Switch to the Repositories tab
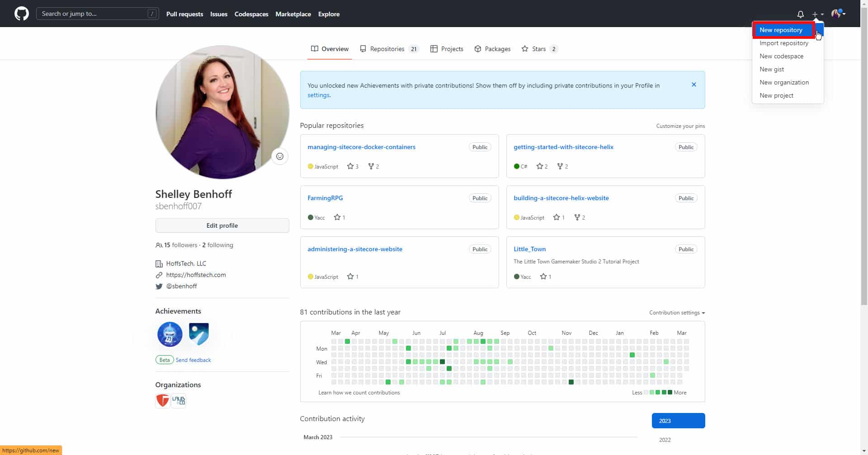 tap(387, 49)
